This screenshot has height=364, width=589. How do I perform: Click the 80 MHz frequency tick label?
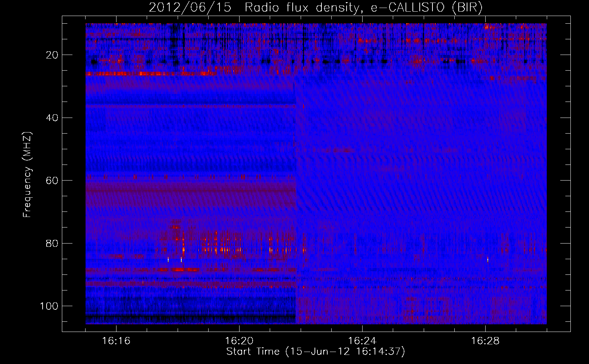52,243
